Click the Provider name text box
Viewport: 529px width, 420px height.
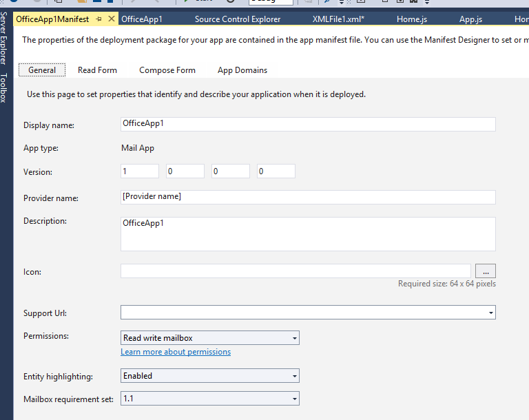pos(307,197)
